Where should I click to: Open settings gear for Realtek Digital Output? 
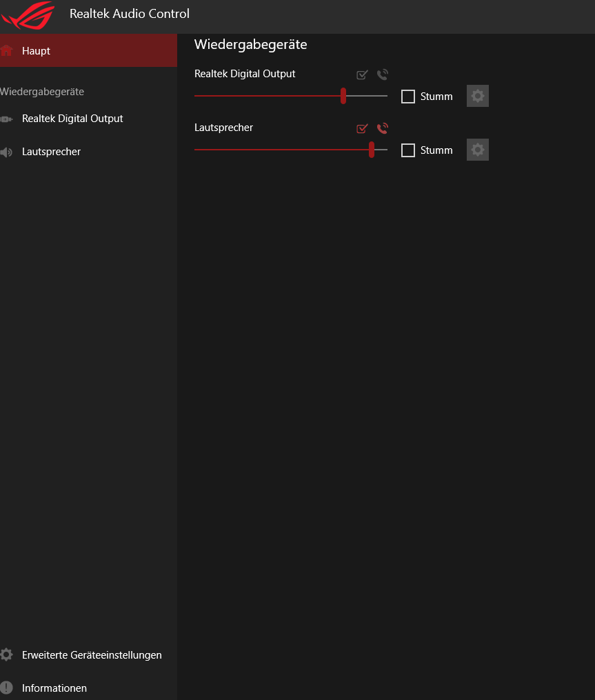coord(478,96)
